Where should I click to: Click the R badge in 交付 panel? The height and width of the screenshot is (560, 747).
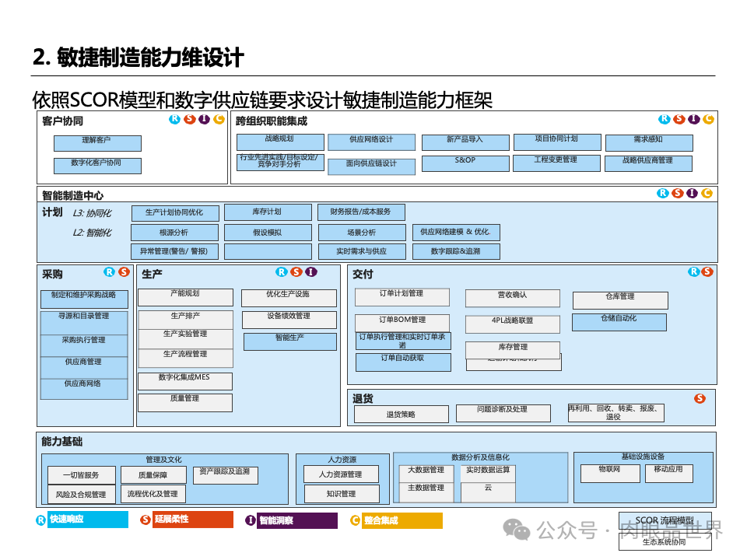coord(693,271)
